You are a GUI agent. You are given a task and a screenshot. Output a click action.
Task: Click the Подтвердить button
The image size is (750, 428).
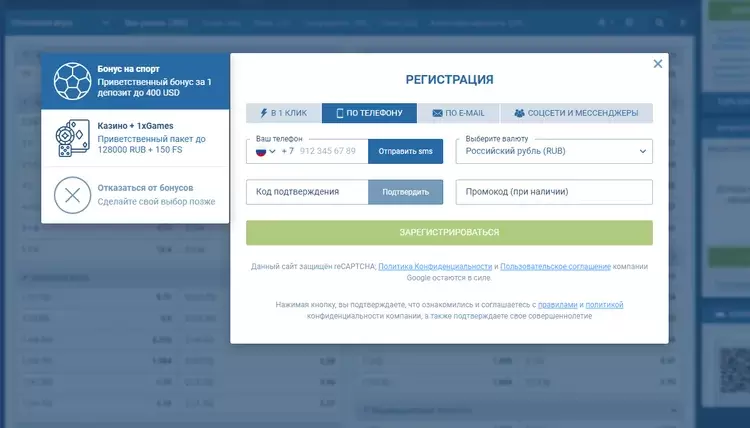406,192
